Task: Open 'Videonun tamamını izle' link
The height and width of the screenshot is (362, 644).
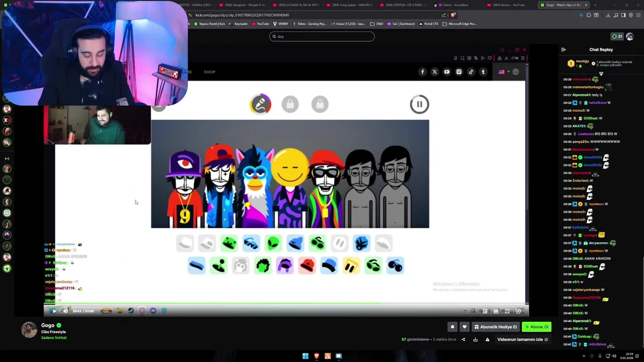Action: (x=523, y=339)
